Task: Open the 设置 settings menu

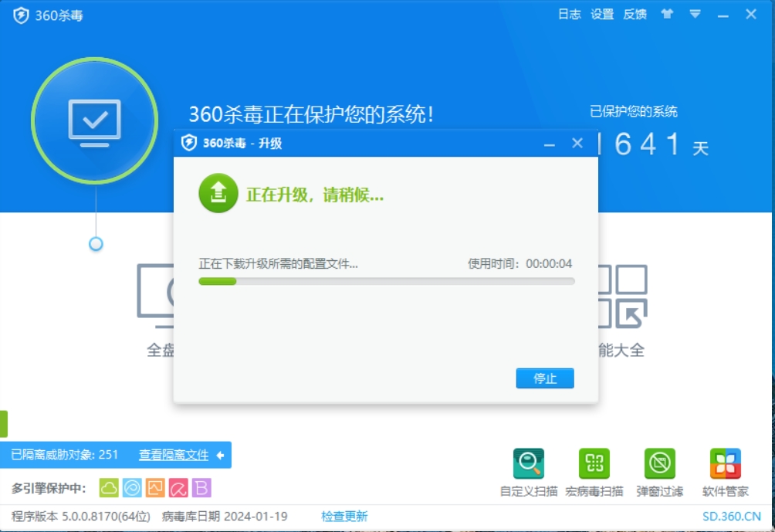Action: [601, 14]
